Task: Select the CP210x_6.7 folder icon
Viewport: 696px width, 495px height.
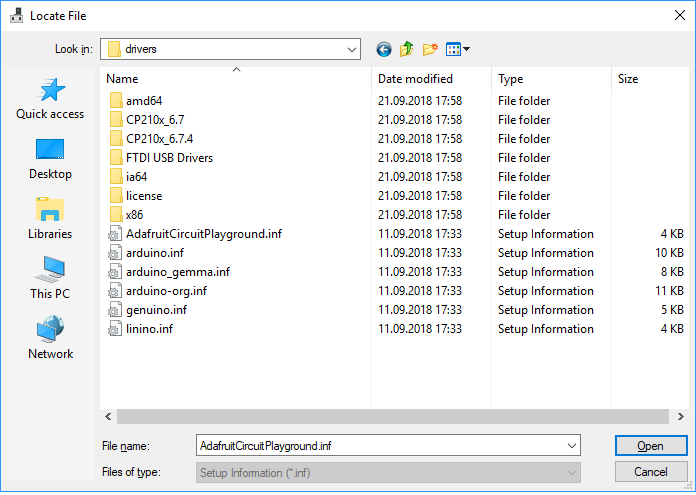Action: point(115,120)
